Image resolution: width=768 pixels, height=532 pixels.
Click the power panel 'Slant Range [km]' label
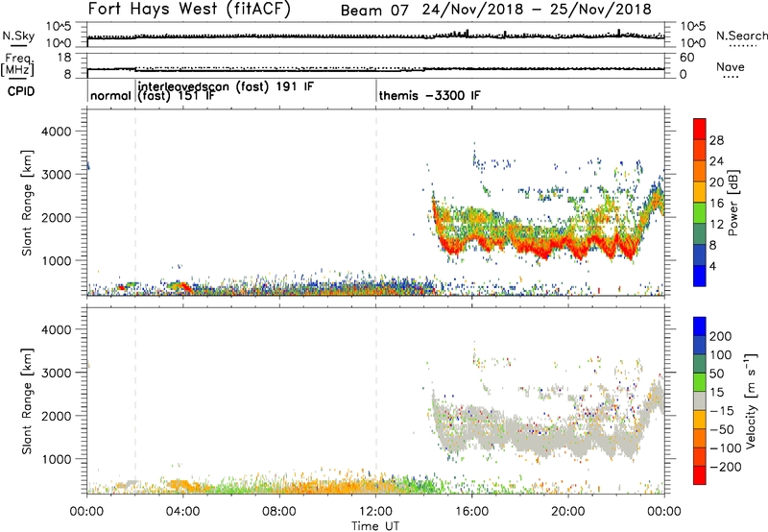(x=27, y=203)
